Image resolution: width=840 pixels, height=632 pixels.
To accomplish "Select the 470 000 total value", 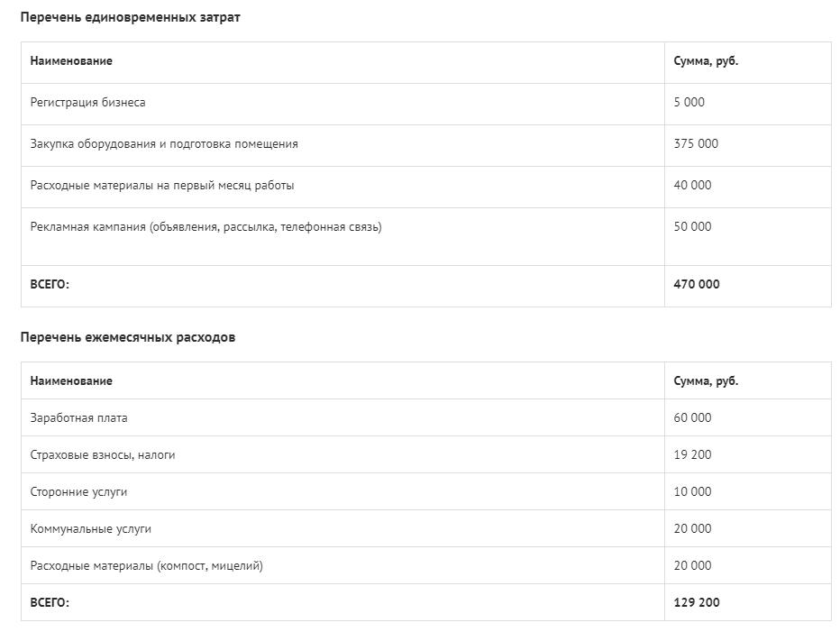I will click(x=697, y=284).
